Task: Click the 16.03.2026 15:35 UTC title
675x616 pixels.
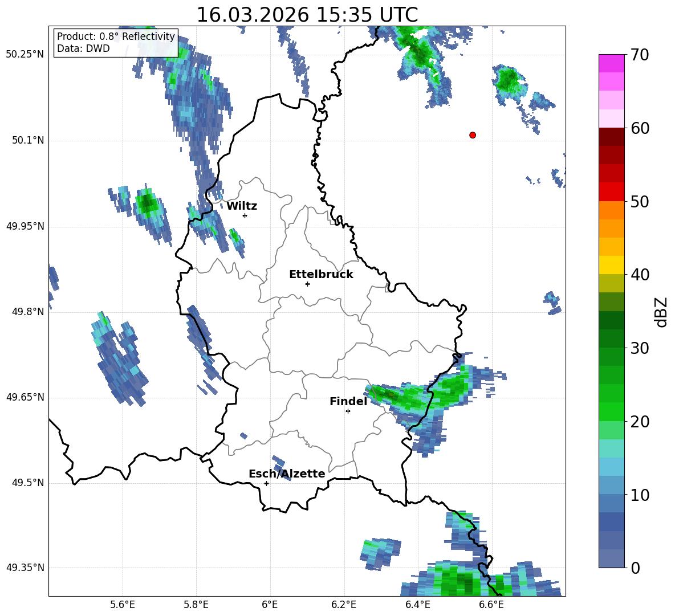Action: (307, 15)
